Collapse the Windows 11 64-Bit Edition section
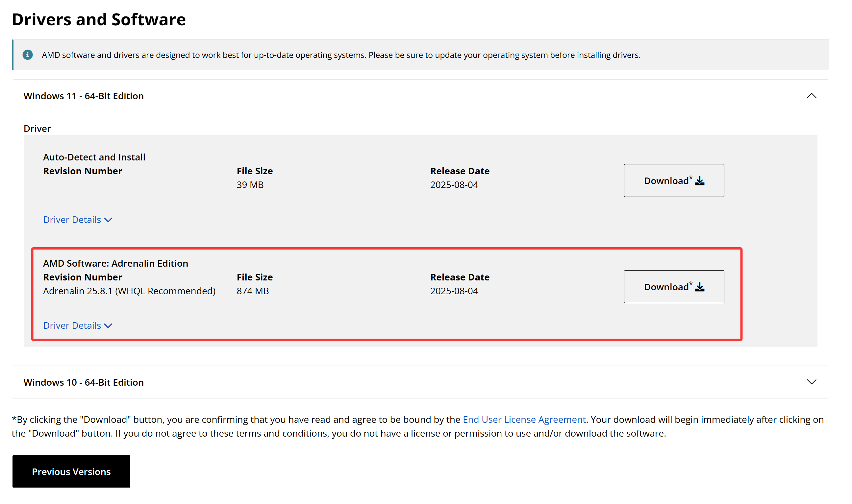The image size is (852, 504). [811, 96]
